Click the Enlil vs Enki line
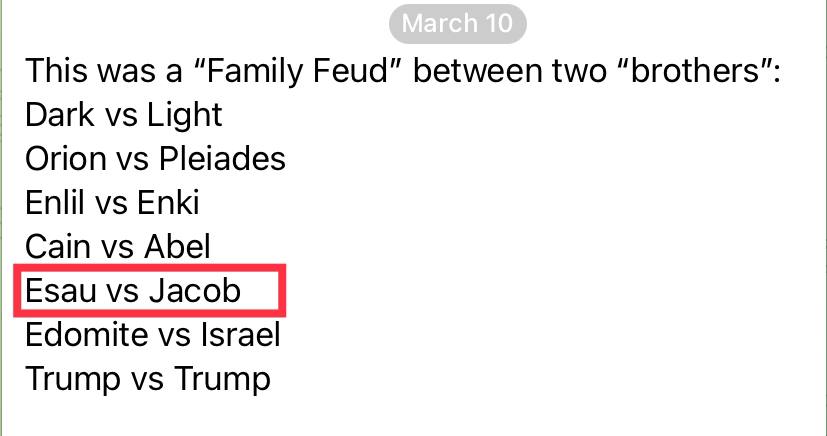827x436 pixels. (112, 202)
